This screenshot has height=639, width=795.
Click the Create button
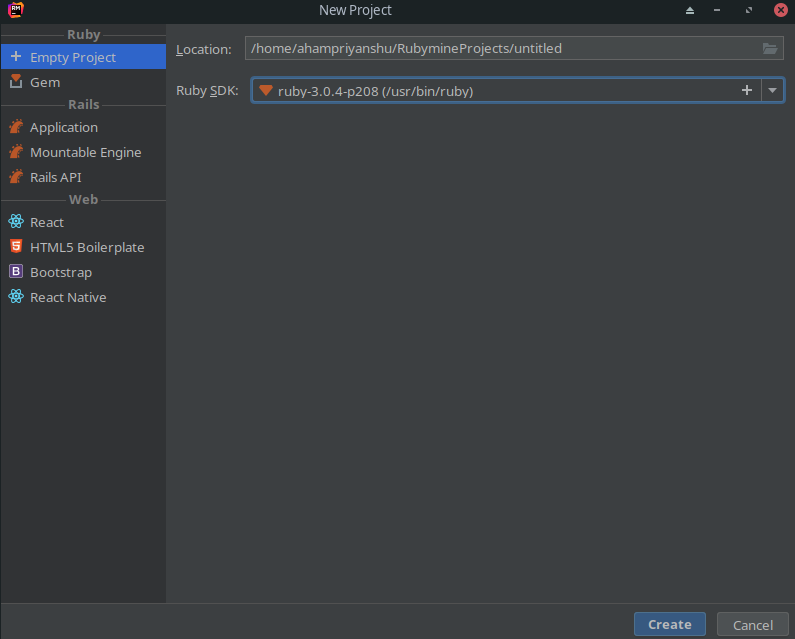[x=669, y=624]
